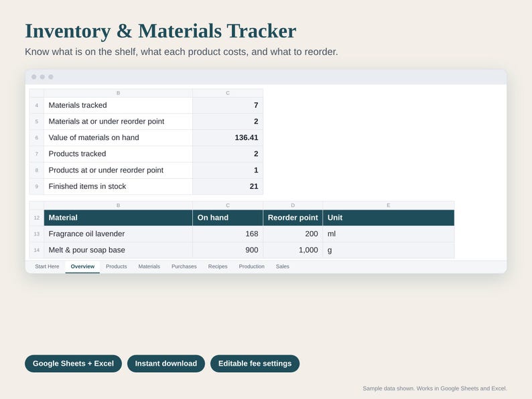This screenshot has width=532, height=399.
Task: Click row number 4 header
Action: [37, 105]
